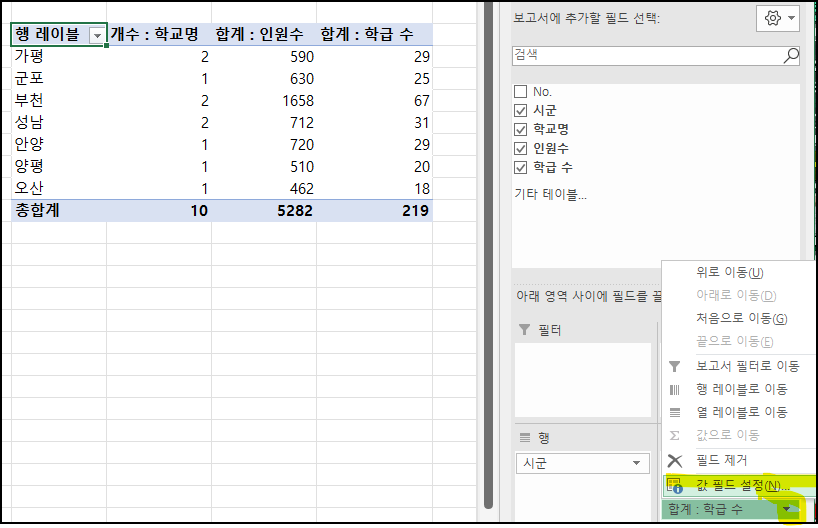Screen dimensions: 818x528
Task: Open the 행 레이블 filter dropdown
Action: click(x=97, y=35)
